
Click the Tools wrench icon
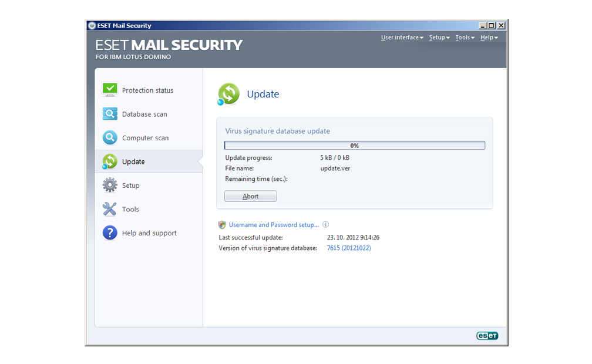point(109,209)
